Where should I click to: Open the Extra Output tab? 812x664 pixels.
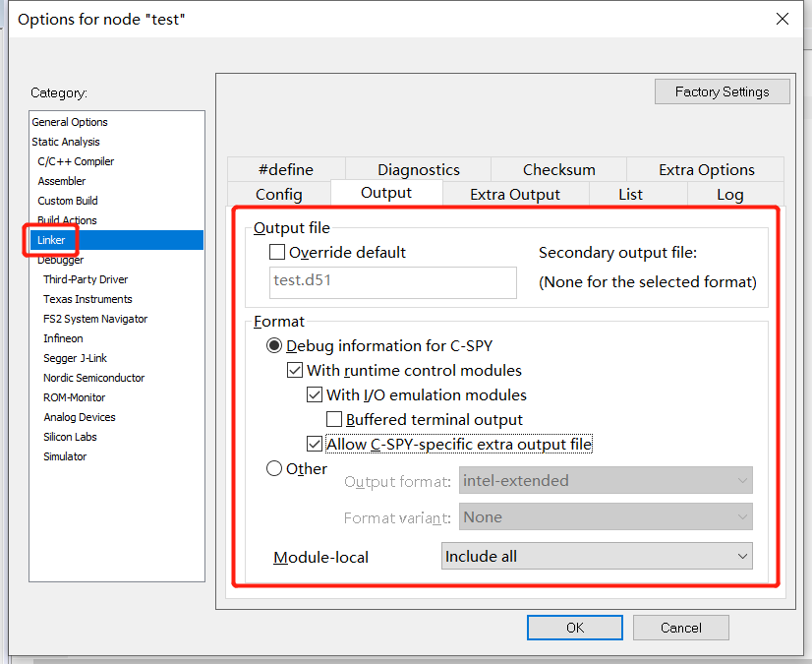[x=515, y=194]
